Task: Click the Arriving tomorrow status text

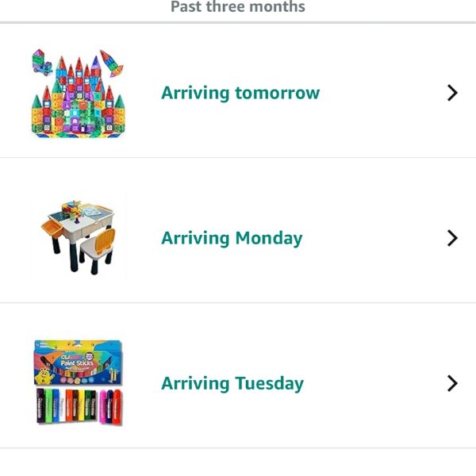Action: point(240,93)
